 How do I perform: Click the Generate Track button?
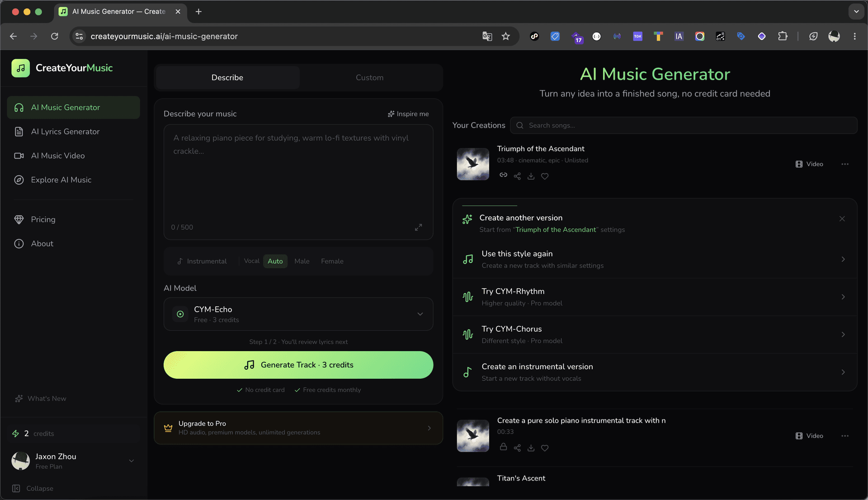(x=298, y=365)
